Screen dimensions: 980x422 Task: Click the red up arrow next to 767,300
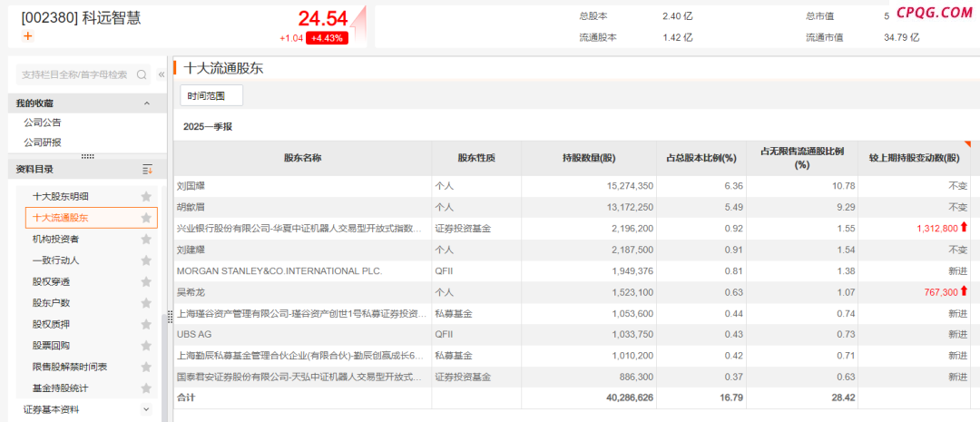pyautogui.click(x=964, y=291)
